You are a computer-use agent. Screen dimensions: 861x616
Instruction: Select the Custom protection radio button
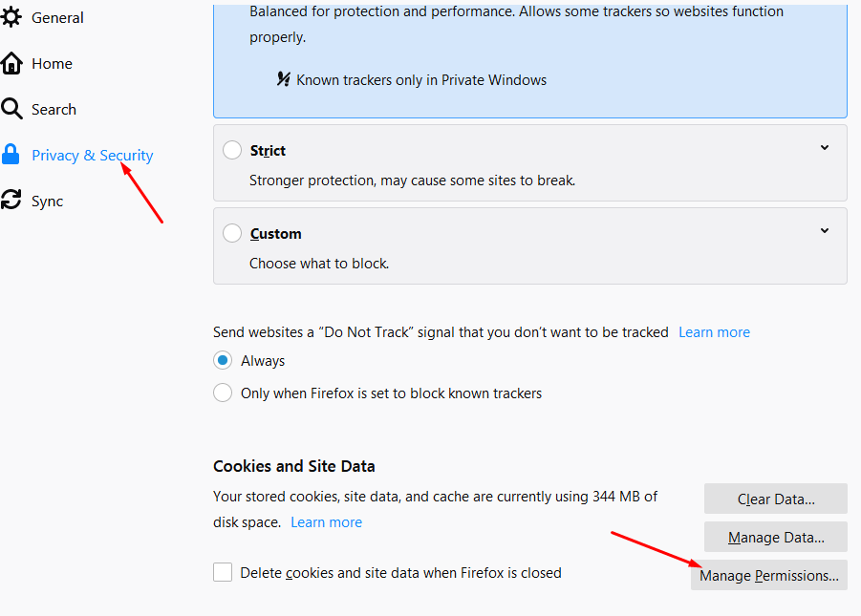pyautogui.click(x=232, y=234)
